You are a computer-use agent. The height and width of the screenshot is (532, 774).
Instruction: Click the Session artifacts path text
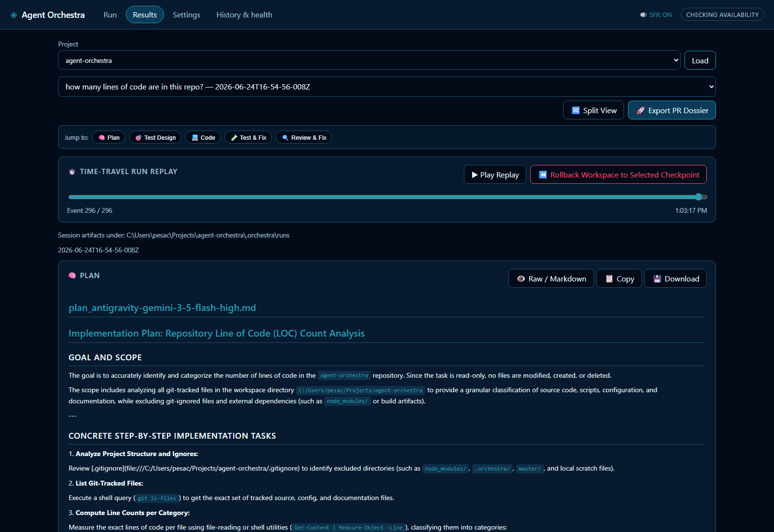pyautogui.click(x=174, y=235)
